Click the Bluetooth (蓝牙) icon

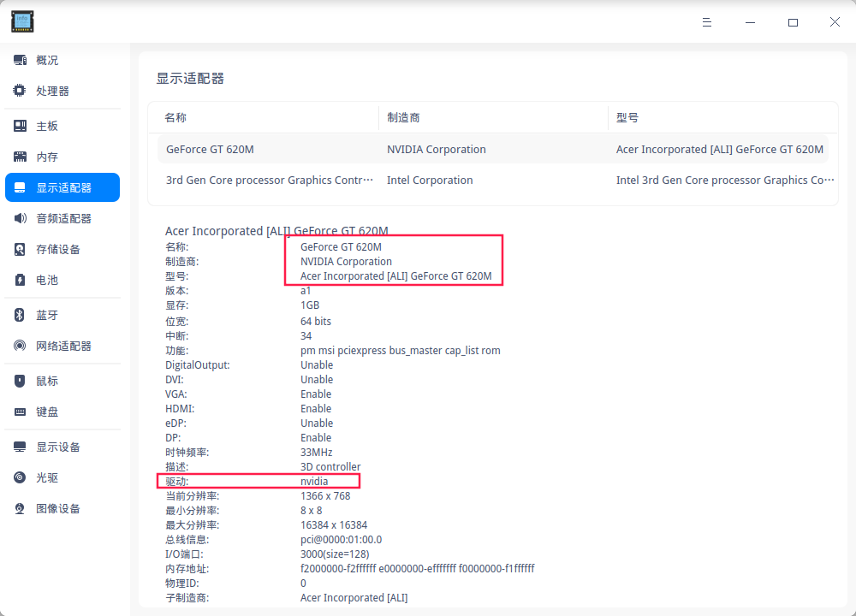click(x=20, y=315)
